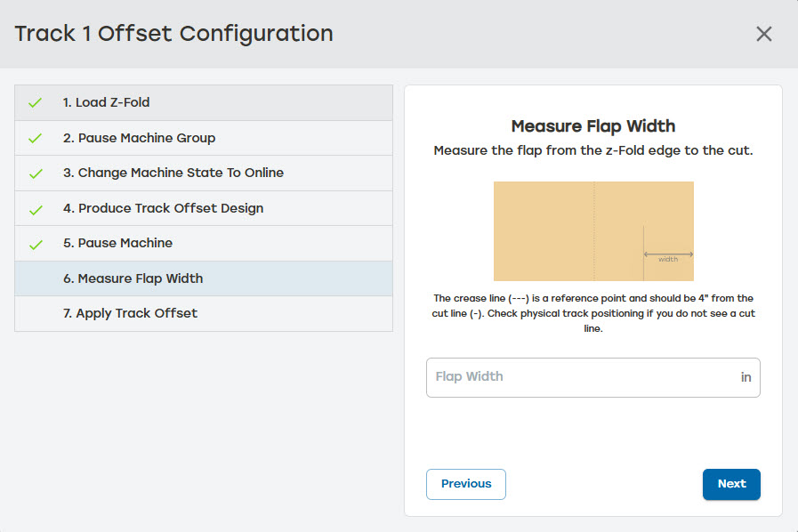Click the Next button

[731, 484]
